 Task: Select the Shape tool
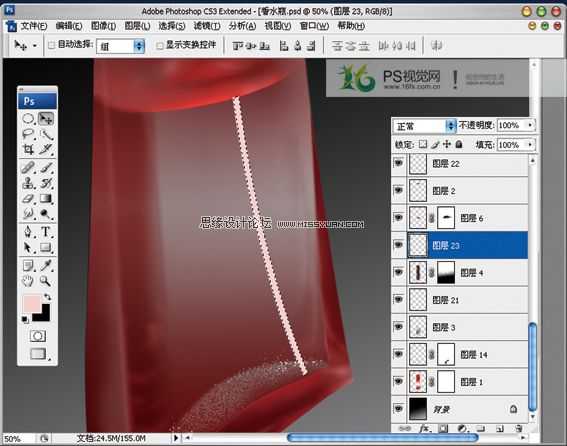coord(46,247)
